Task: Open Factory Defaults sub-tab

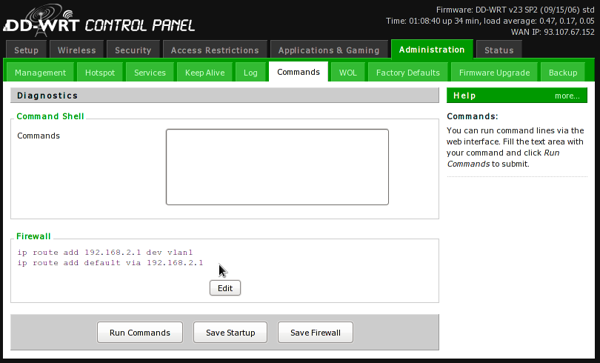Action: coord(408,73)
